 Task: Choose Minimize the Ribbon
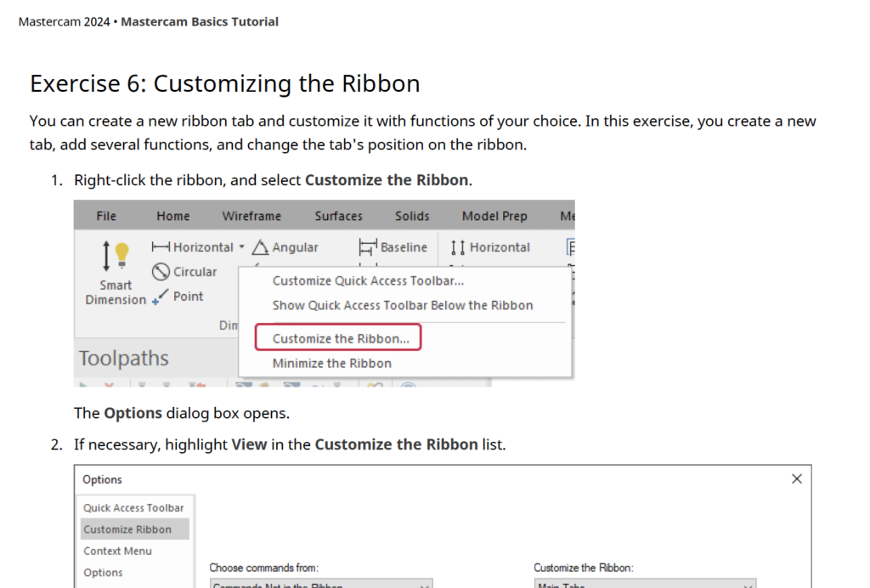click(332, 364)
